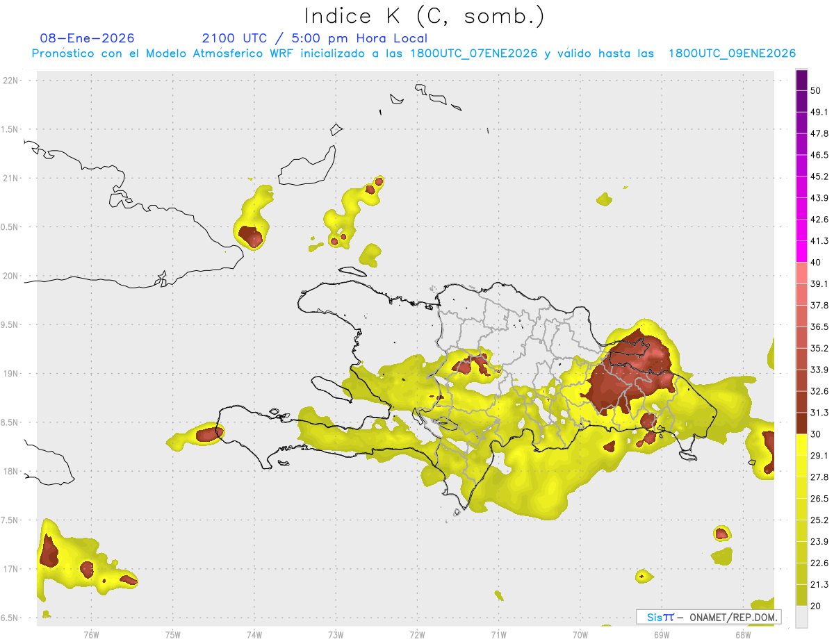Screen dimensions: 834x644
Task: Click the longitude label "72W"
Action: tap(417, 635)
